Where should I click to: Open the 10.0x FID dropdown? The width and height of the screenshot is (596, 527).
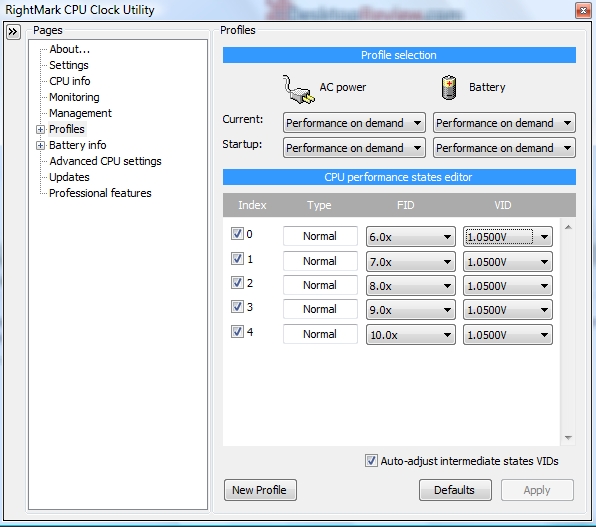(411, 335)
